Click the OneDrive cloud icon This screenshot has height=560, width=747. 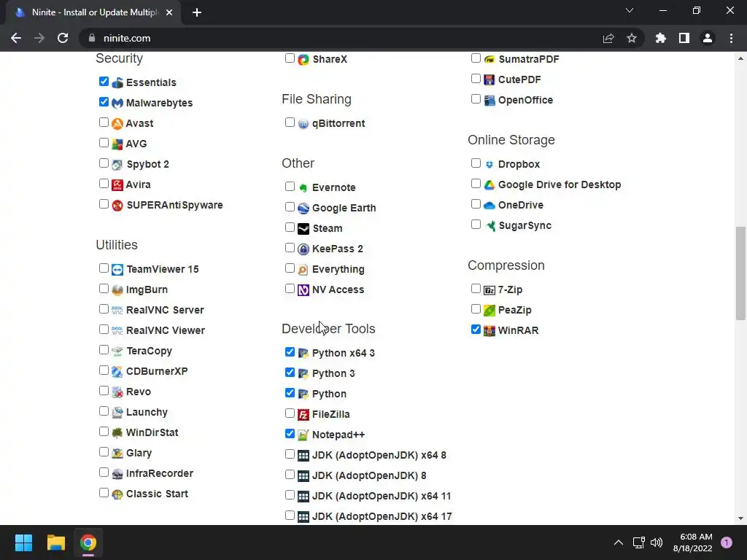coord(489,205)
